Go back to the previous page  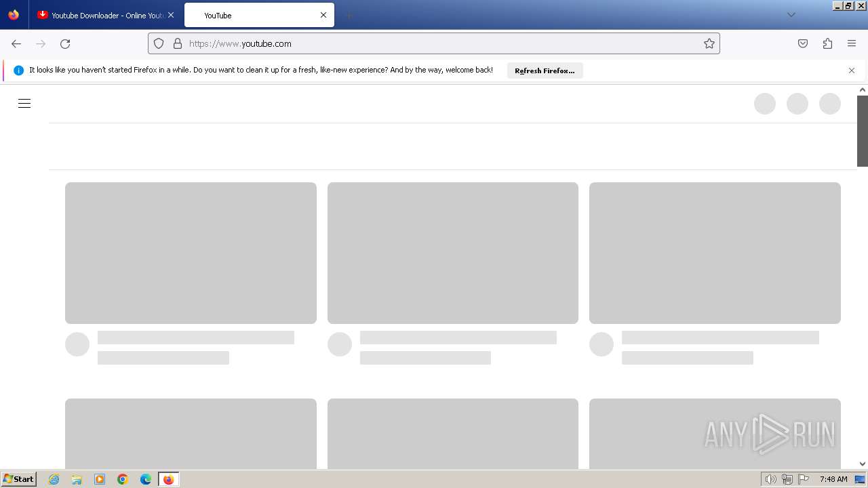(16, 43)
